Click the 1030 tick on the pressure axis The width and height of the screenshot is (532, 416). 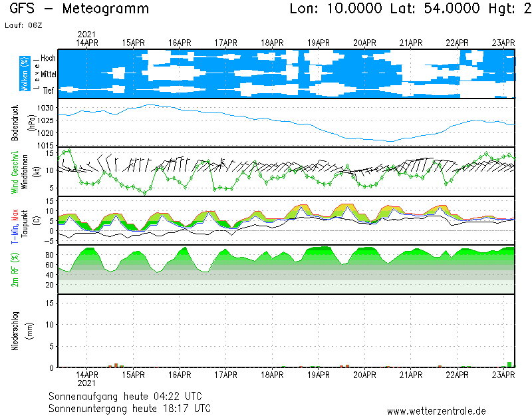coord(45,108)
